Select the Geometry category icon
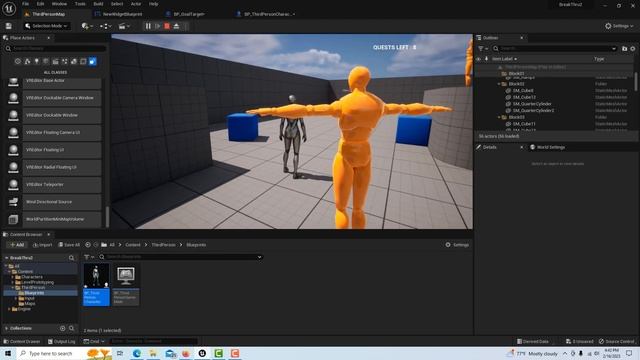Viewport: 640px width, 360px height. tap(74, 61)
